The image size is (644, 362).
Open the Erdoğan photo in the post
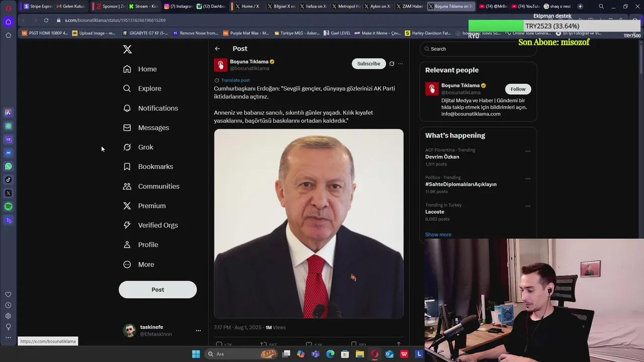(308, 224)
